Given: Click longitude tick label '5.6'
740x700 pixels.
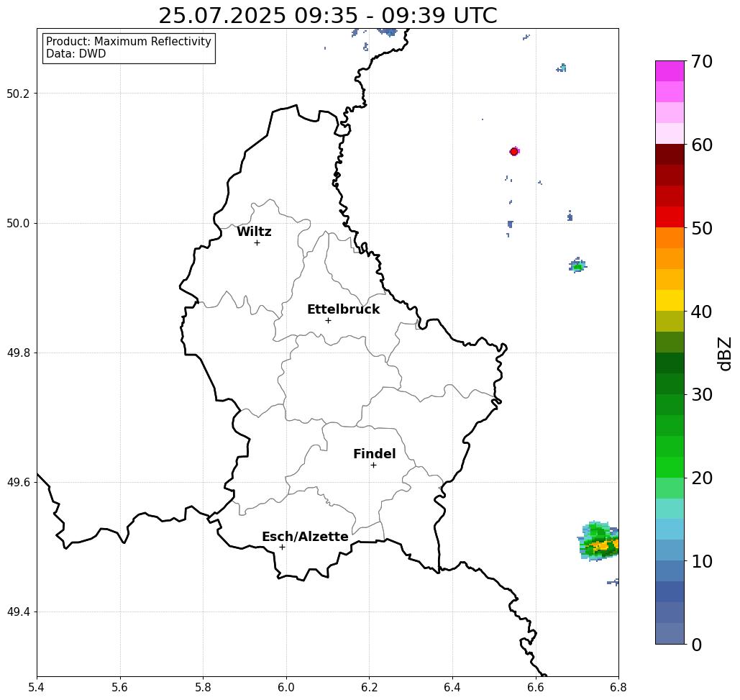Looking at the screenshot, I should 120,687.
